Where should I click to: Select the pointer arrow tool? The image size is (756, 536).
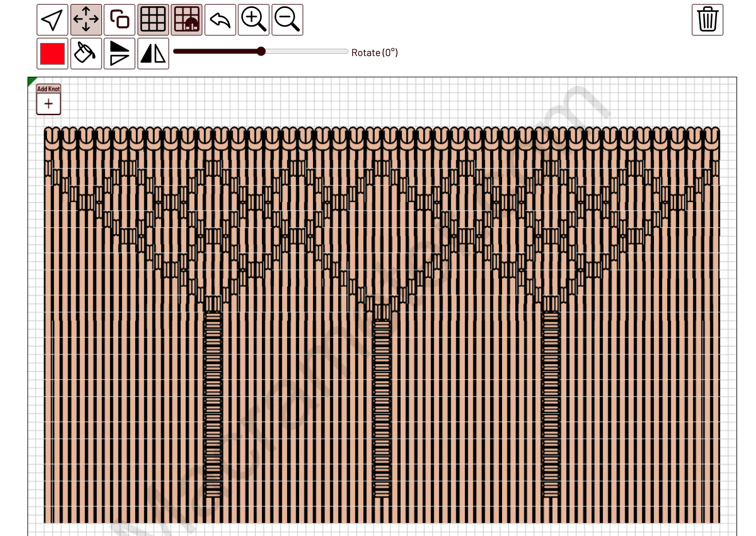tap(52, 19)
